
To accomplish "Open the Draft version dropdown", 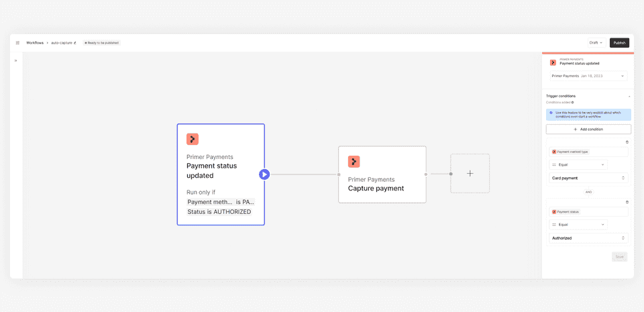I will coord(597,43).
